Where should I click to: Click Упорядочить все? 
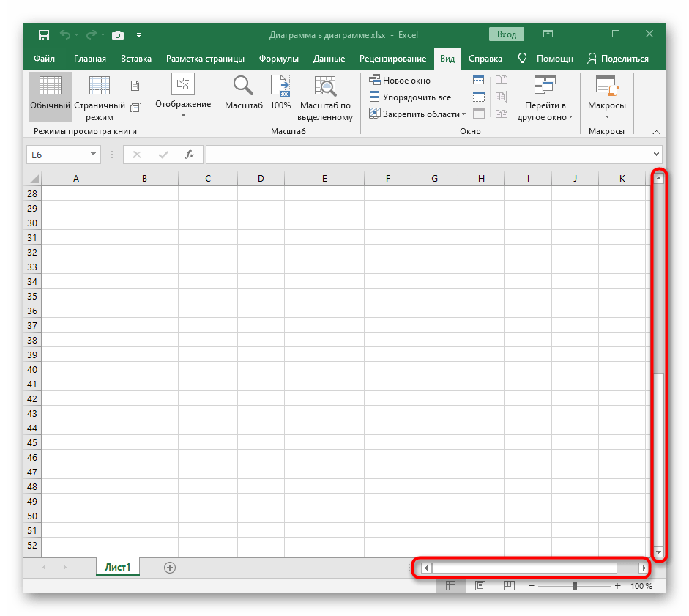click(410, 97)
